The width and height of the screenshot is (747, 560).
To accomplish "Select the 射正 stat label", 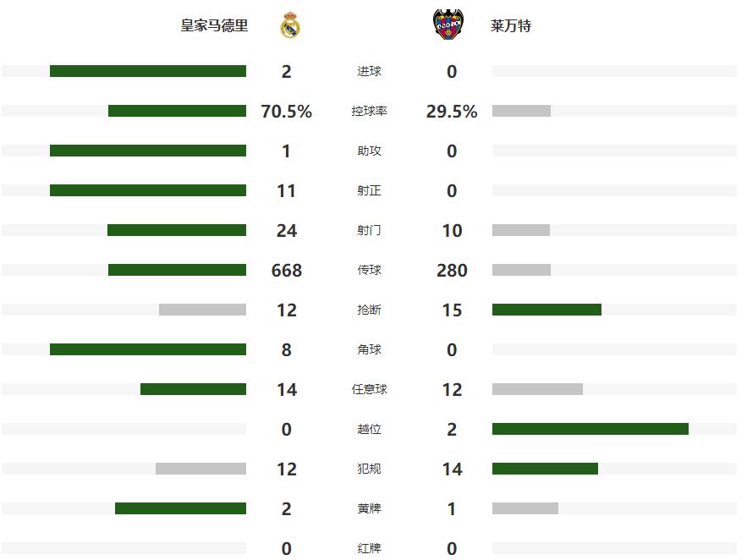I will tap(369, 190).
